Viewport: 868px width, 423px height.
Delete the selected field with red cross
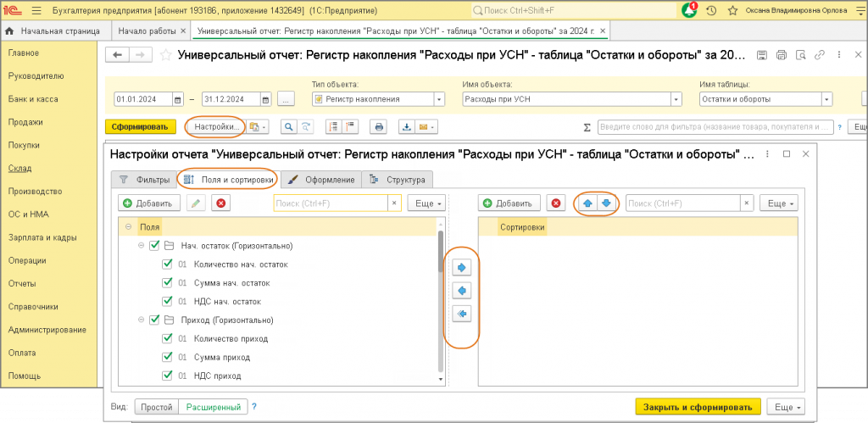(221, 203)
